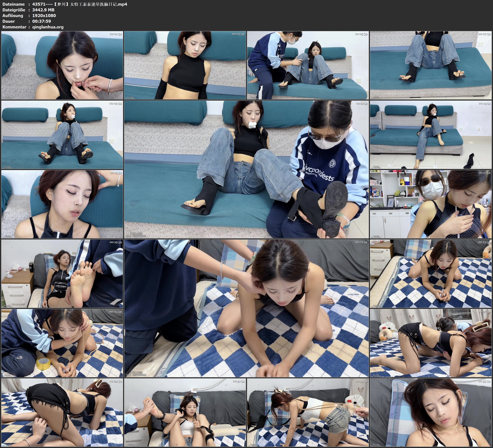493x448 pixels.
Task: Select the frame marked 00:09:59
Action: (x=62, y=135)
